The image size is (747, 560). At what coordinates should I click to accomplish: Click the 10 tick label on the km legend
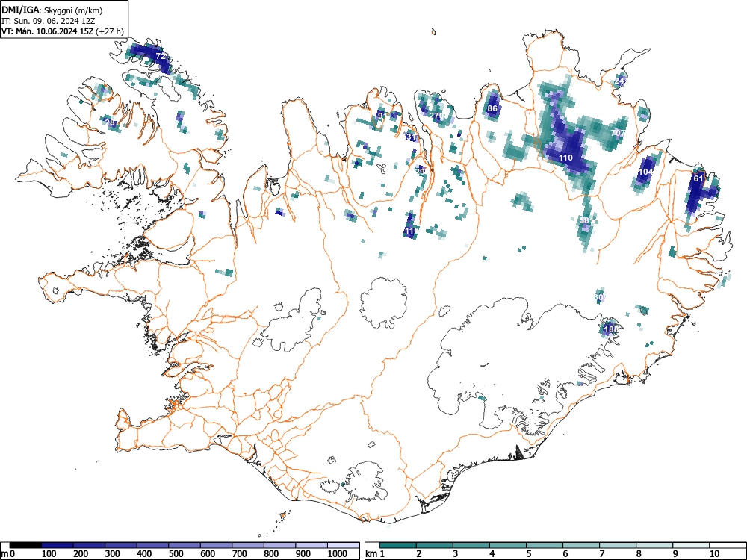[x=714, y=553]
